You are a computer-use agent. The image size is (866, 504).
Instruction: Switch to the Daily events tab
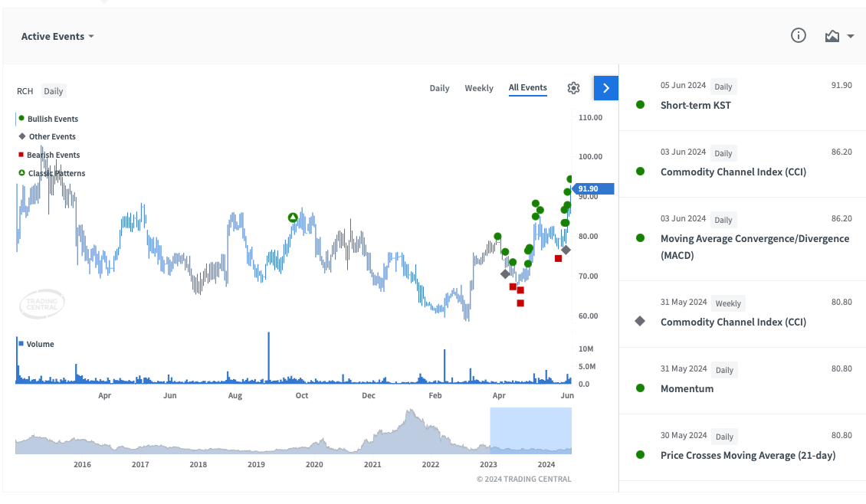click(x=439, y=88)
